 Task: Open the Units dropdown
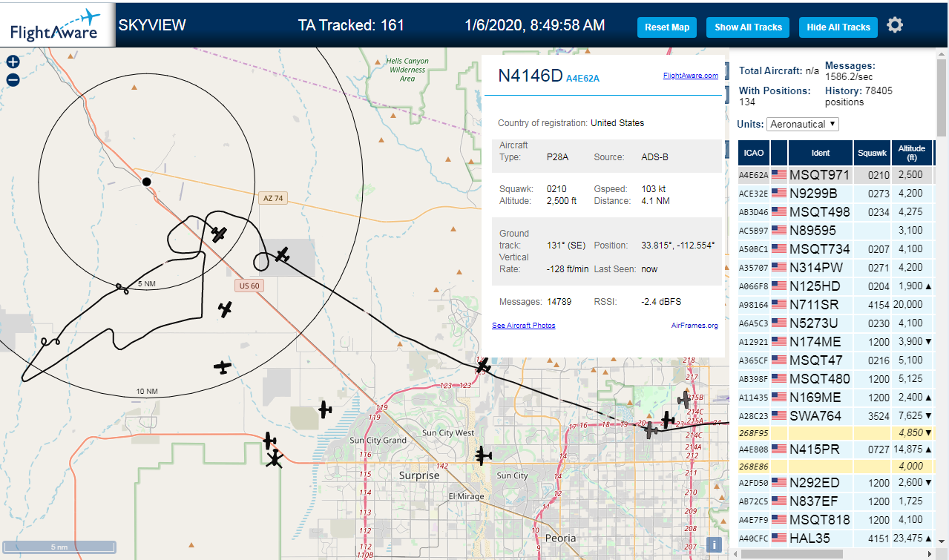803,124
